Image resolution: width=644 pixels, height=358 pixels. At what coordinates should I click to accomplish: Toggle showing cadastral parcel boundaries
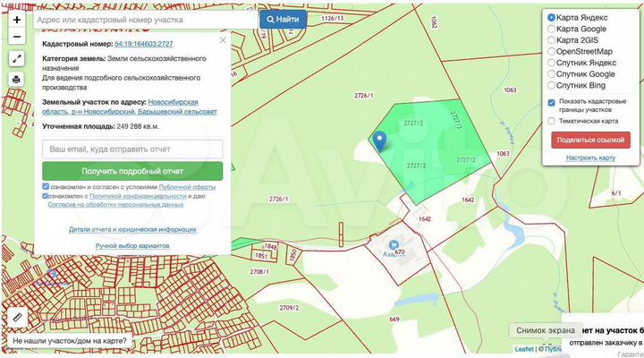tap(551, 103)
